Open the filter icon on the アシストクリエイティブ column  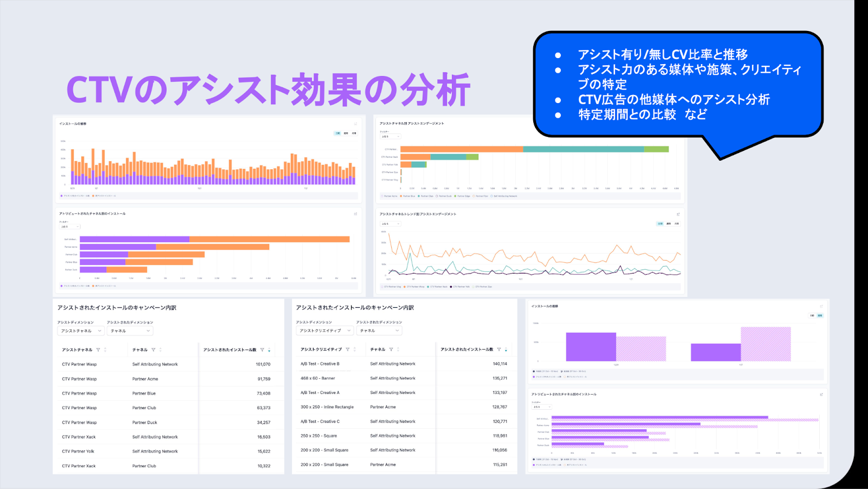coord(348,350)
